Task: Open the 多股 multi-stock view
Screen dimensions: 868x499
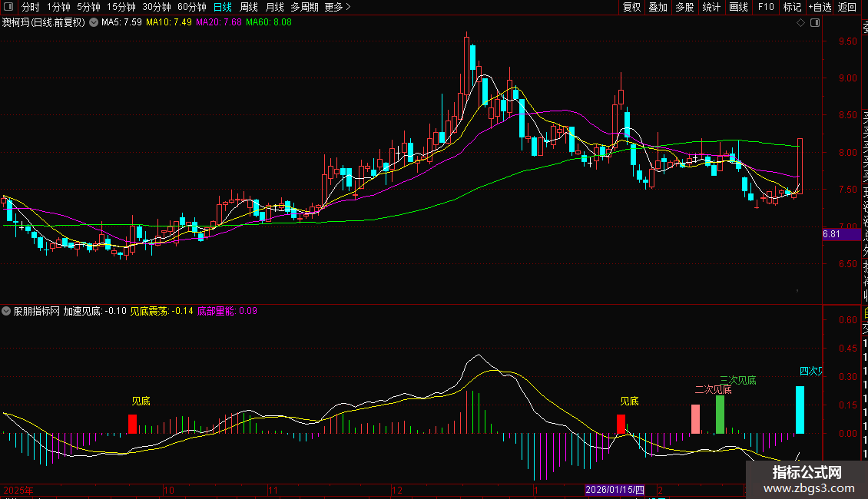Action: point(684,7)
